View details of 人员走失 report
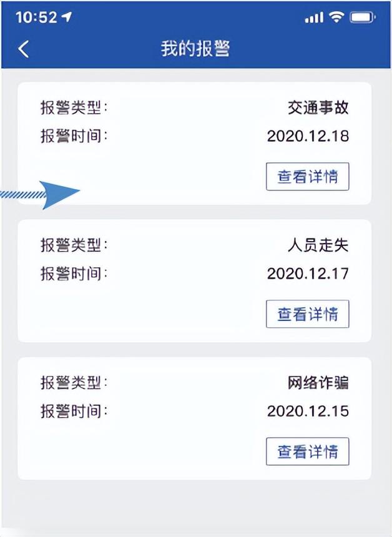 click(307, 314)
